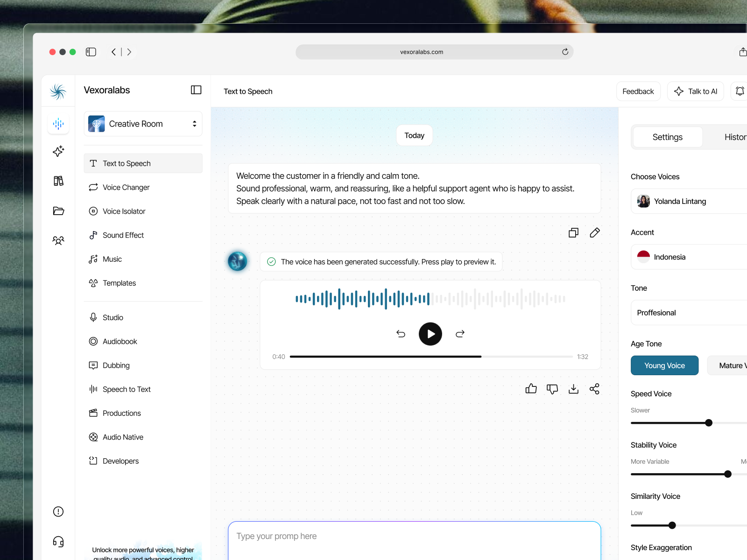The image size is (747, 560).
Task: Skip forward in audio playback
Action: [460, 334]
